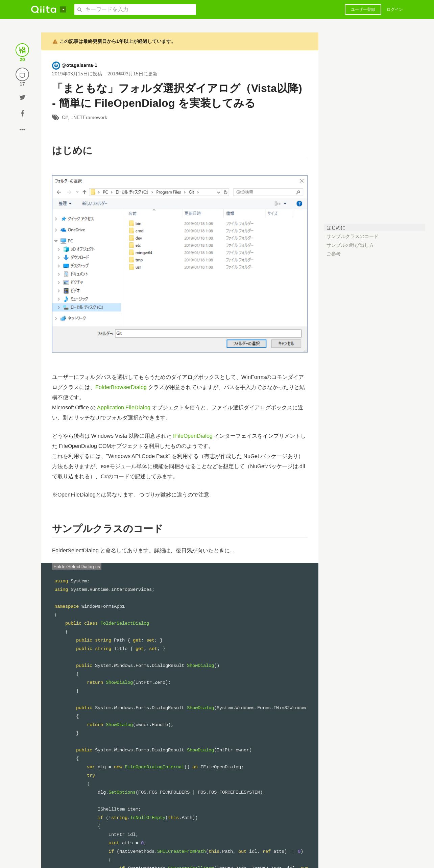Click the LGTM button

pyautogui.click(x=22, y=50)
